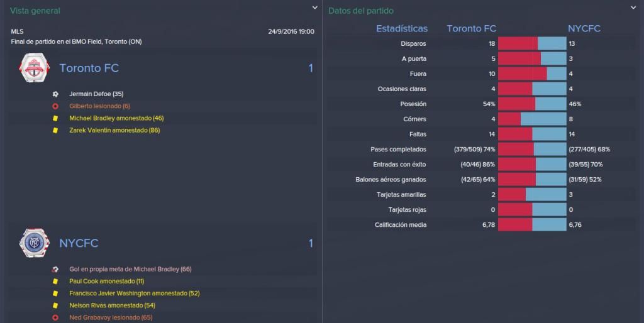This screenshot has width=644, height=323.
Task: Click own goal icon beside Gol en propia meta
Action: click(x=55, y=269)
